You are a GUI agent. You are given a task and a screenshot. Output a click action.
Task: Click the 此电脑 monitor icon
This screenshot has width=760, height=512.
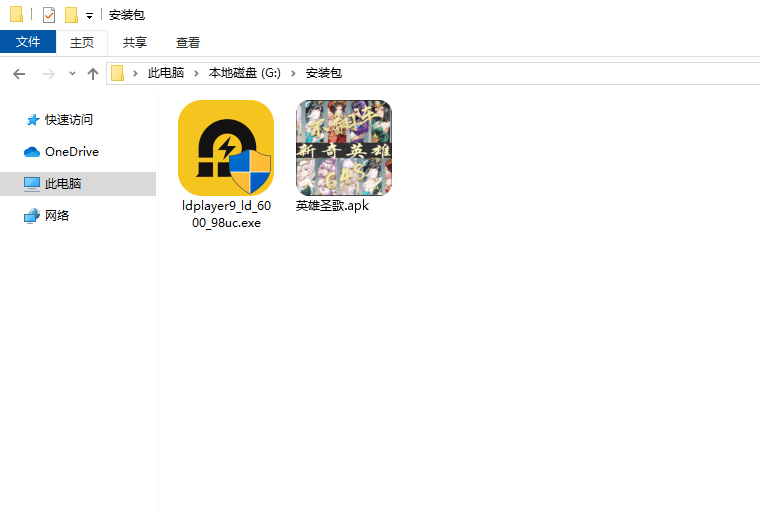(x=32, y=184)
